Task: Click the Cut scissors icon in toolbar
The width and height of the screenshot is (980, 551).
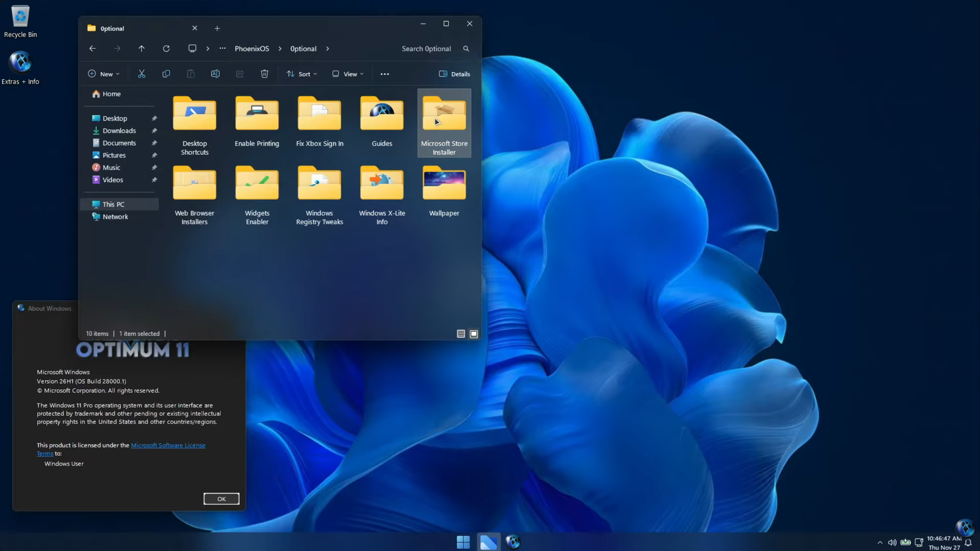Action: 142,74
